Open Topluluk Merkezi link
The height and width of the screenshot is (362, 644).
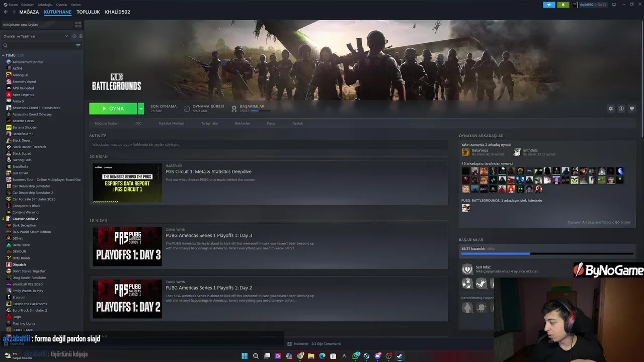[x=172, y=123]
